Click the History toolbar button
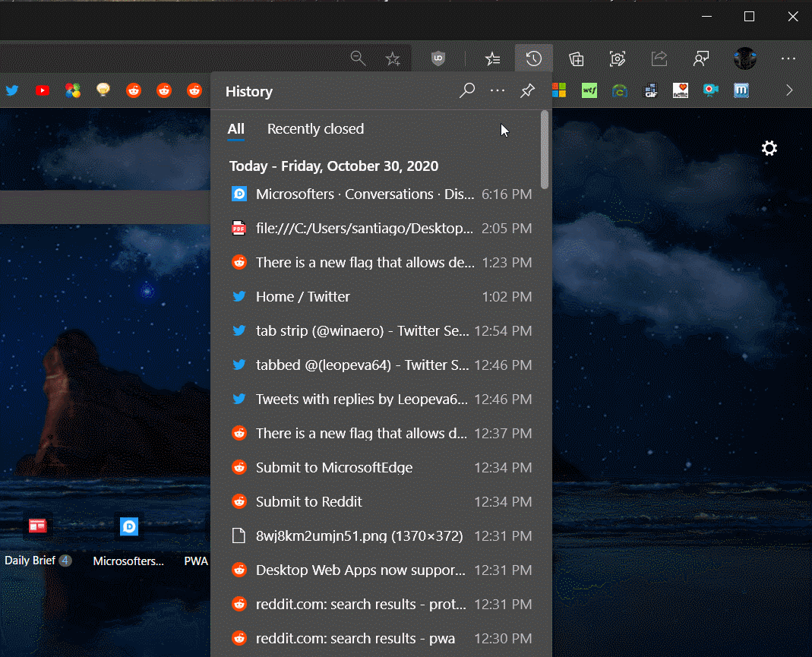The height and width of the screenshot is (657, 812). [x=534, y=58]
